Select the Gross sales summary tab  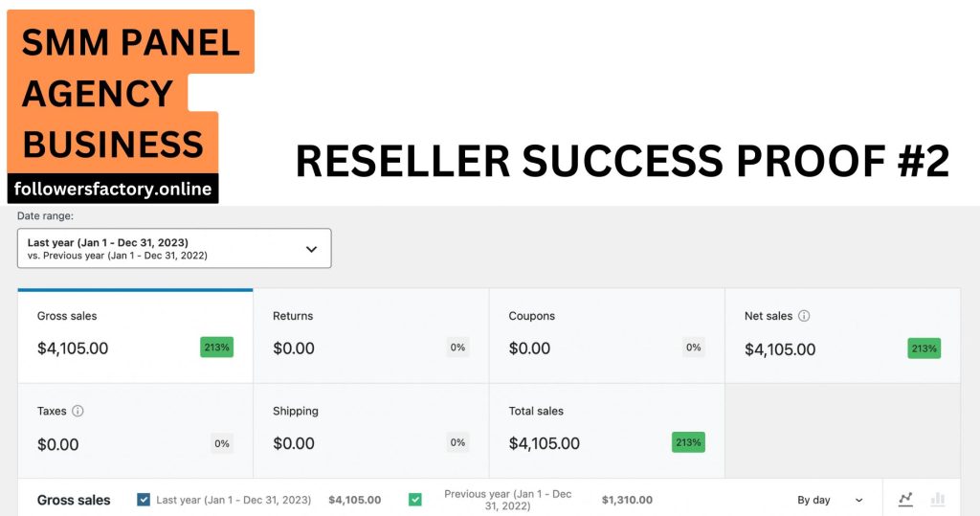click(135, 335)
